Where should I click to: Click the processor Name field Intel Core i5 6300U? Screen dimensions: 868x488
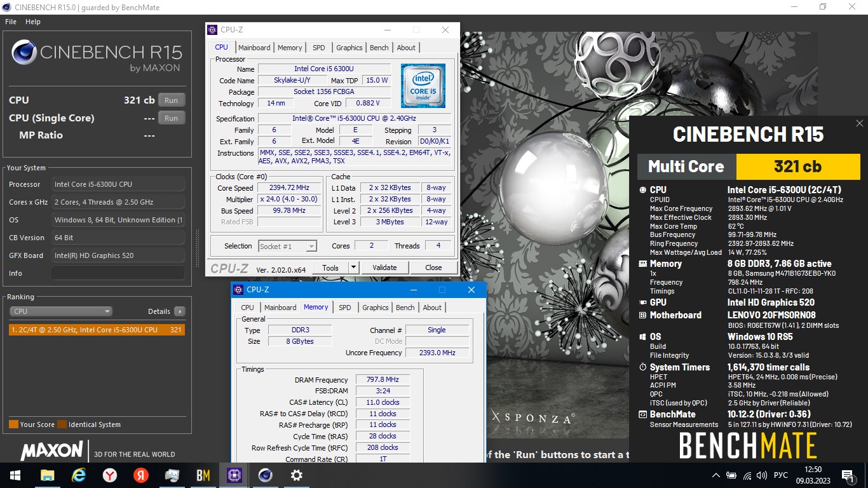324,69
